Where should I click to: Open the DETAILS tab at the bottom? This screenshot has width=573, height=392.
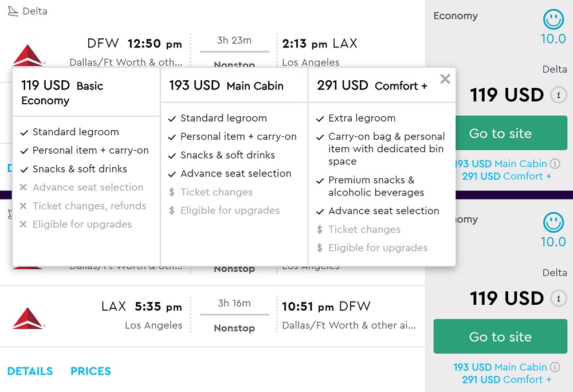pos(30,371)
